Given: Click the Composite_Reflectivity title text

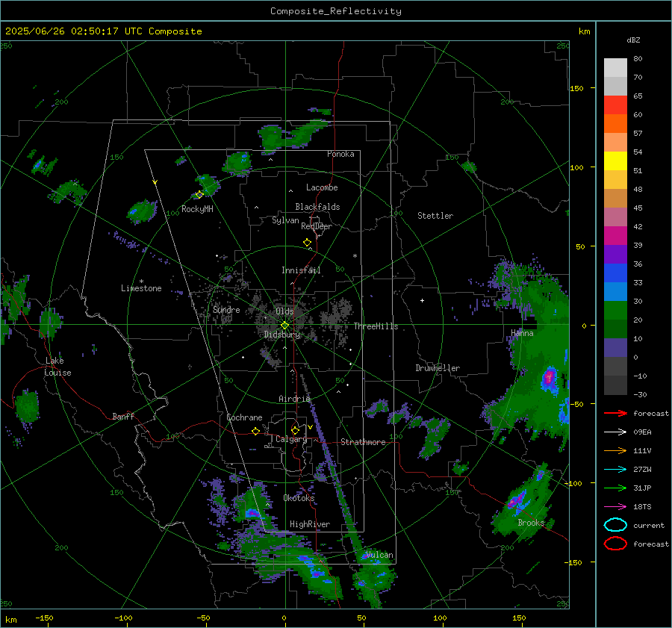Looking at the screenshot, I should [x=335, y=11].
